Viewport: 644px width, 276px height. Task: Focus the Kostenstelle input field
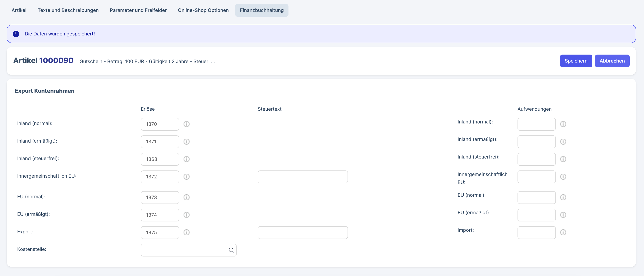(x=184, y=250)
